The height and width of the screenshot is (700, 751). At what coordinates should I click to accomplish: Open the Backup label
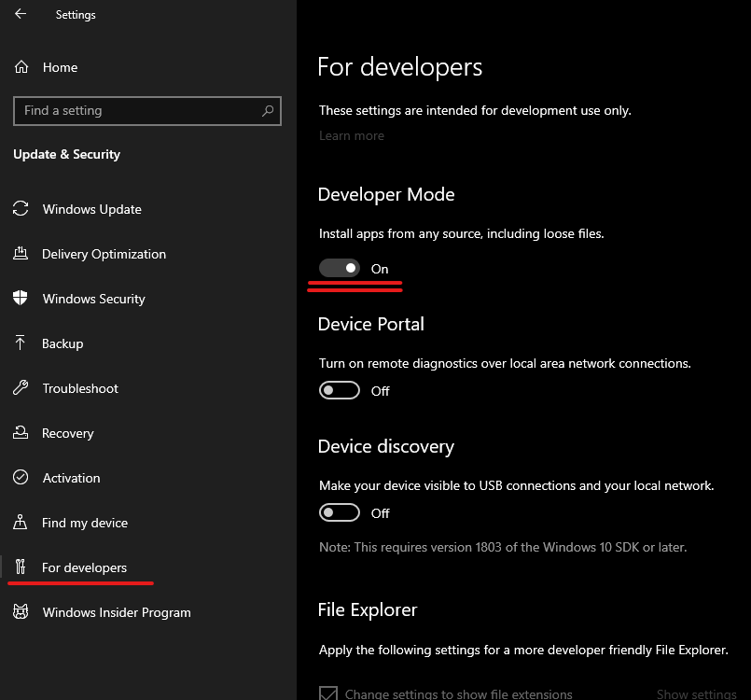tap(63, 343)
